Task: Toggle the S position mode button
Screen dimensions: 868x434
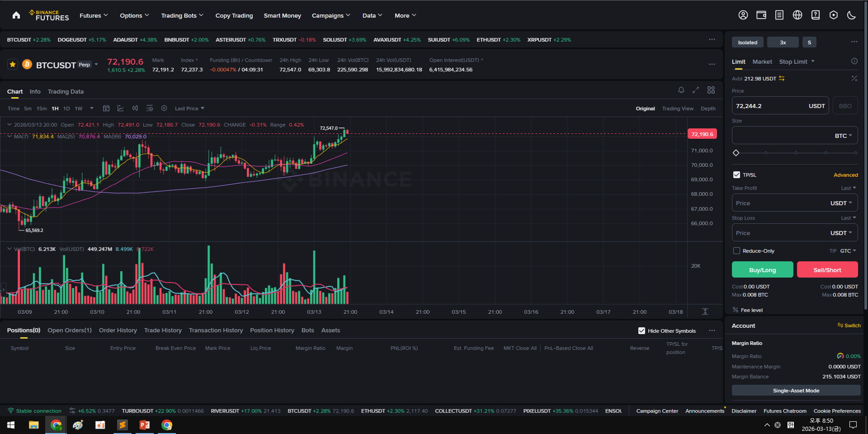Action: (x=809, y=42)
